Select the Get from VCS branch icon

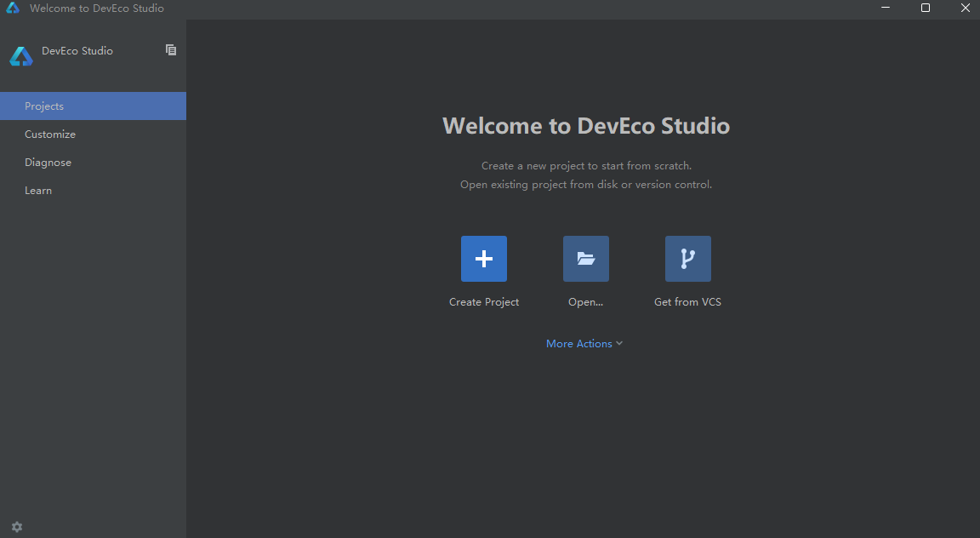(x=687, y=258)
